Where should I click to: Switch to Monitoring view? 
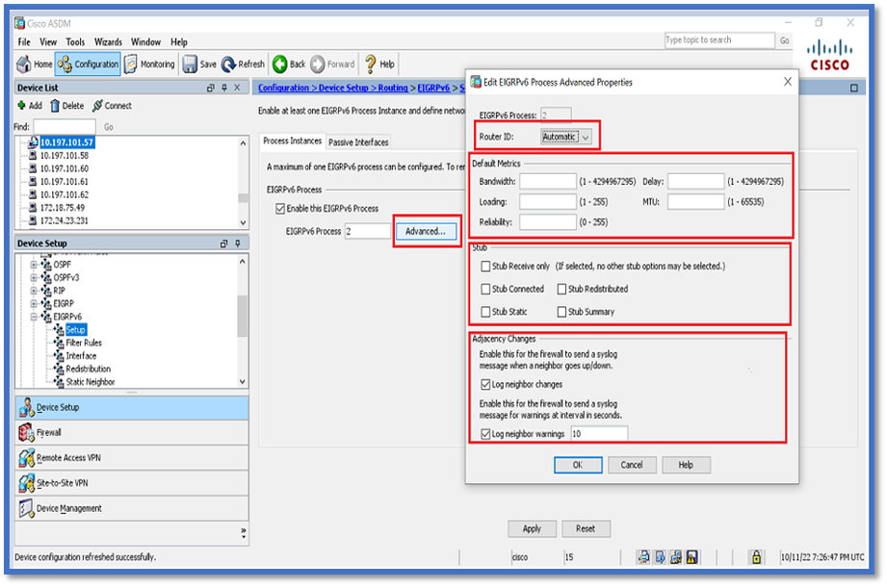150,64
